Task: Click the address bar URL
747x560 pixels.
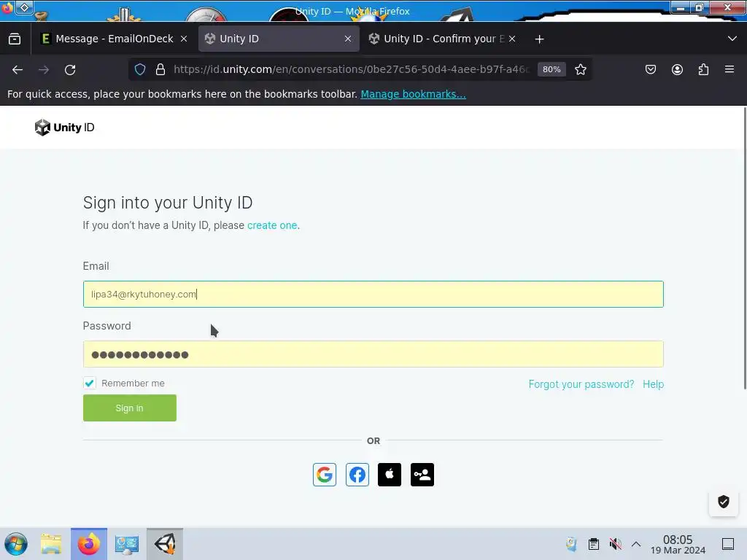Action: click(x=352, y=69)
